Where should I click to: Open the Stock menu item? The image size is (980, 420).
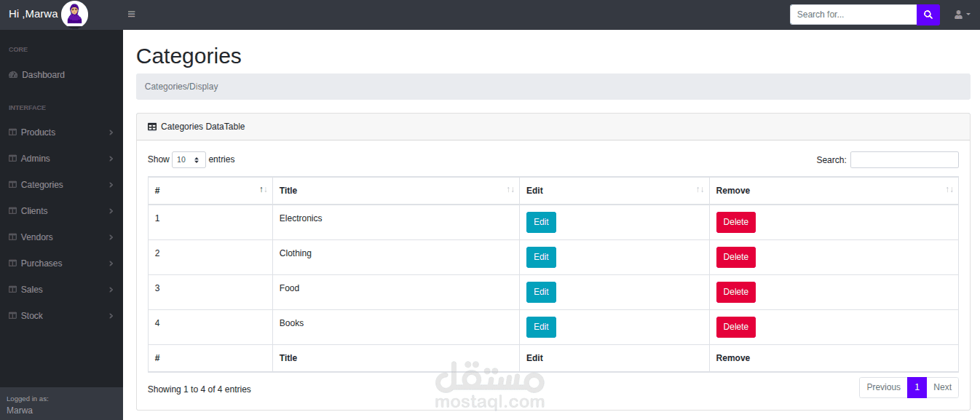(x=61, y=316)
